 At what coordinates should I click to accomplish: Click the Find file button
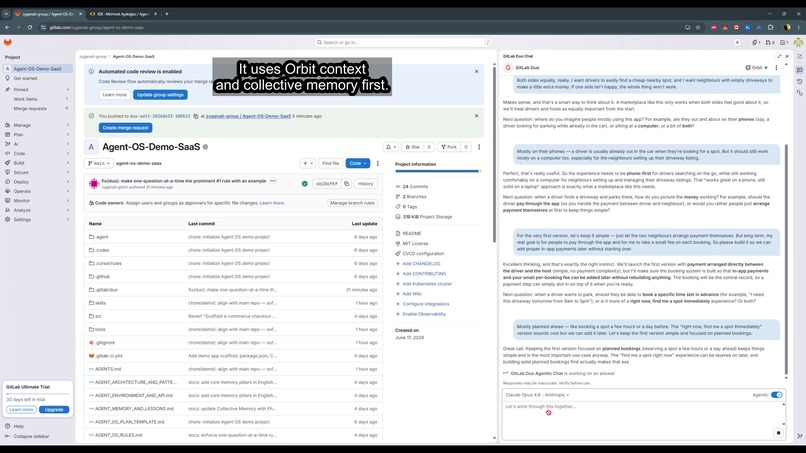(x=331, y=164)
